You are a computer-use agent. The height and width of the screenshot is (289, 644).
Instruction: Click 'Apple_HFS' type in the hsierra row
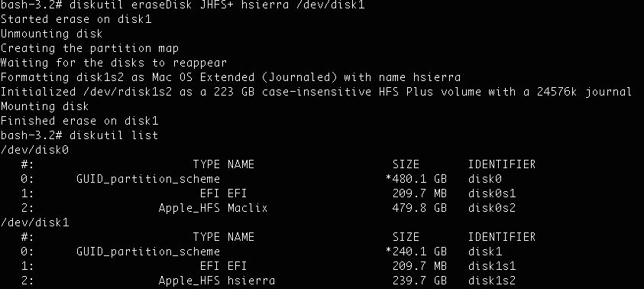tap(189, 281)
